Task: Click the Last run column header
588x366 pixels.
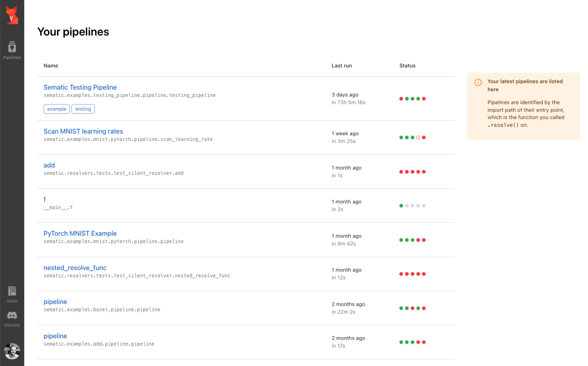Action: [x=342, y=66]
